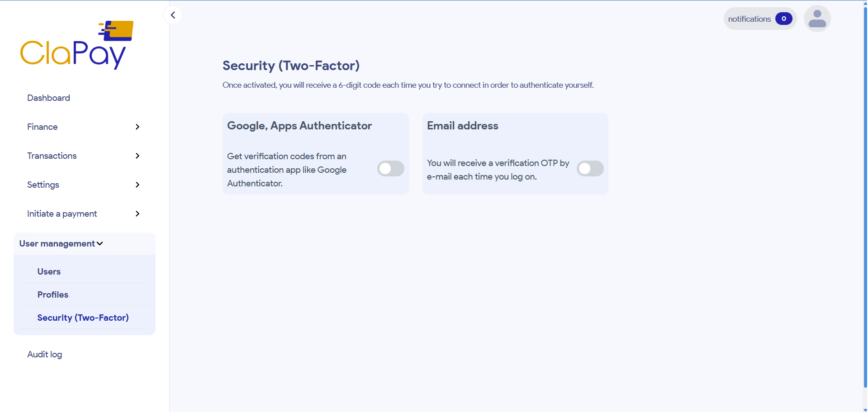
Task: Click the notifications button
Action: [x=749, y=19]
